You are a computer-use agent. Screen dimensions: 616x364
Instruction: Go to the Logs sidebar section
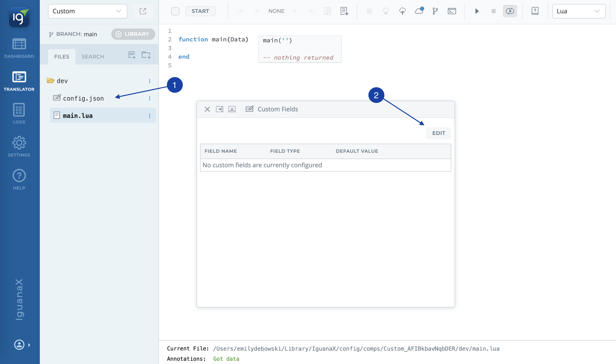pyautogui.click(x=19, y=113)
